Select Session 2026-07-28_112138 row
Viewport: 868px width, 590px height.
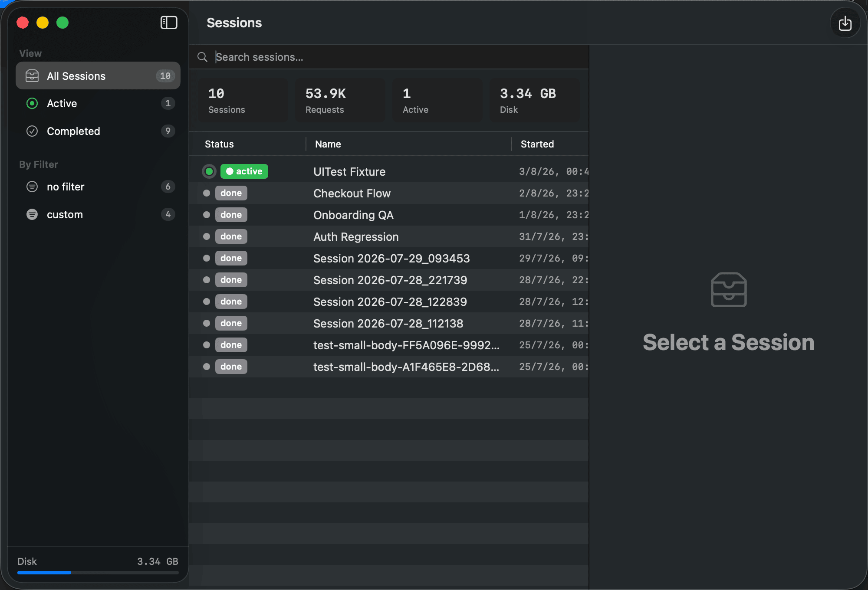(389, 323)
